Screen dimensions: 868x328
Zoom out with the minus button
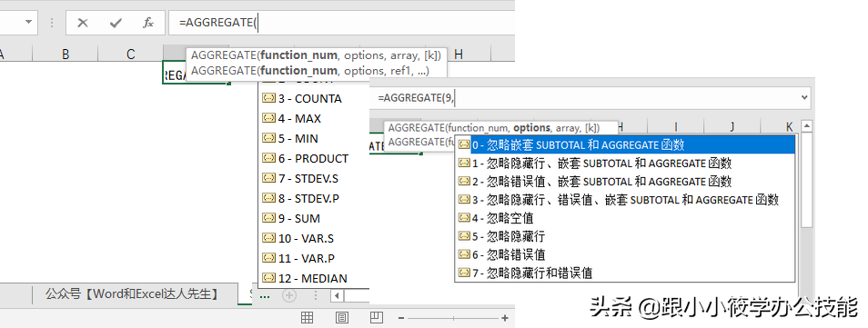(x=401, y=318)
